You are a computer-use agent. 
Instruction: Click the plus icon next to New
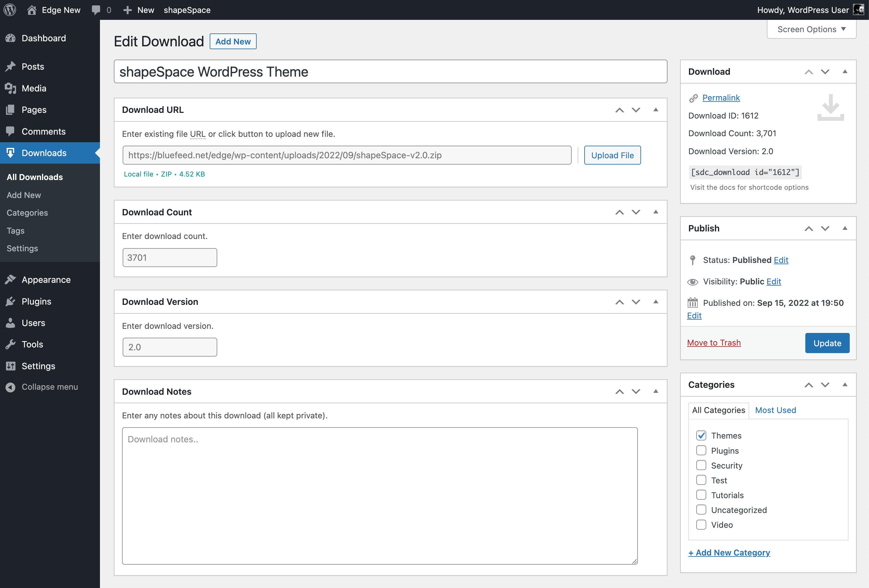pos(127,10)
